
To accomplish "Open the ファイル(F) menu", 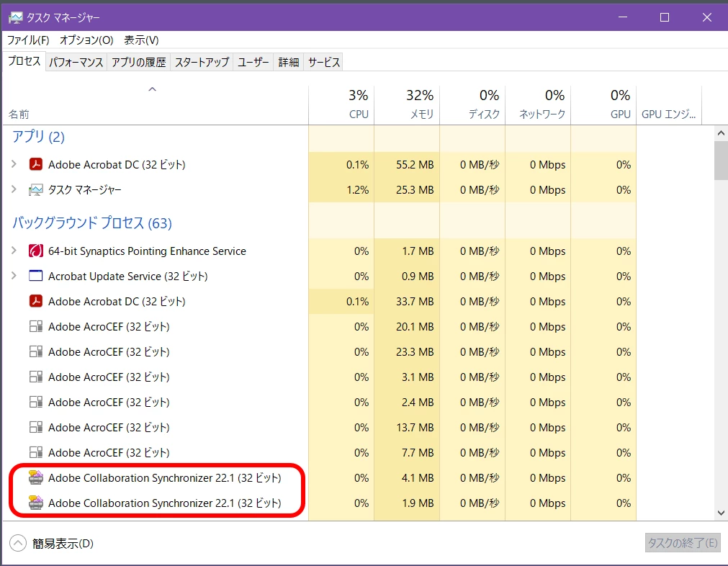I will [28, 40].
